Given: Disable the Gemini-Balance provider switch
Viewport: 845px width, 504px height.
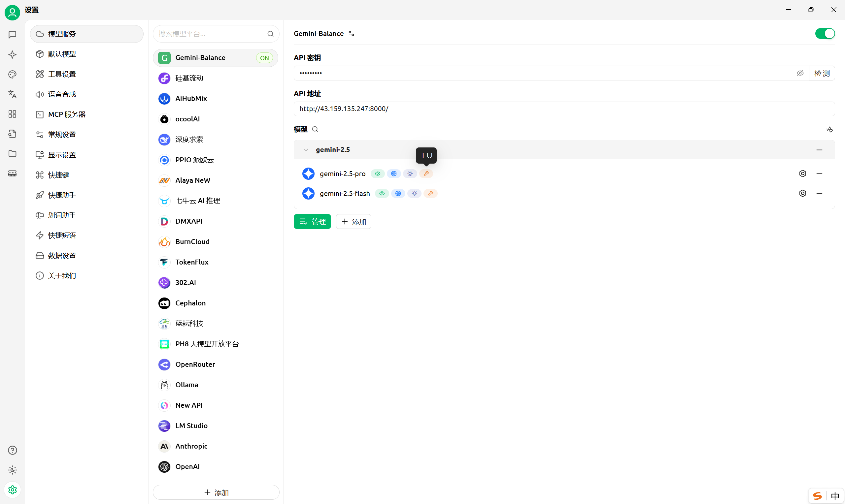Looking at the screenshot, I should point(825,34).
